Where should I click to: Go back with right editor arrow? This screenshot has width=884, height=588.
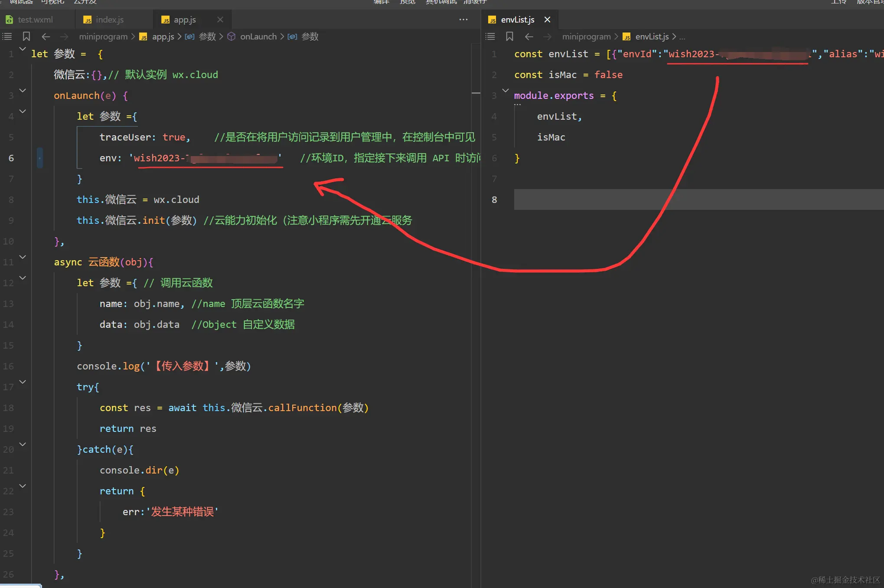coord(529,36)
